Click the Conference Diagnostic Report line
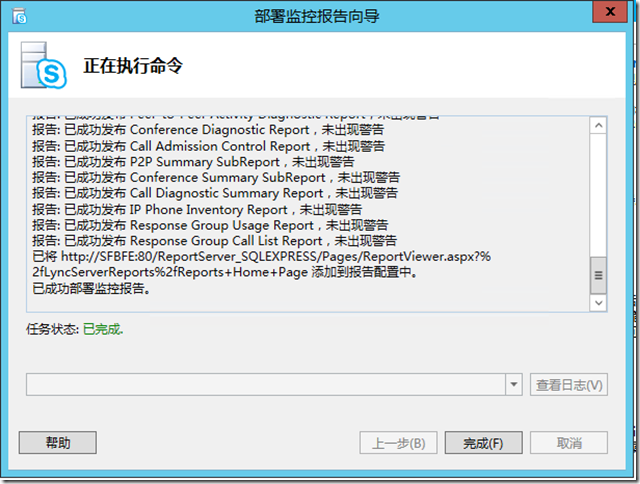640x484 pixels. coord(208,130)
